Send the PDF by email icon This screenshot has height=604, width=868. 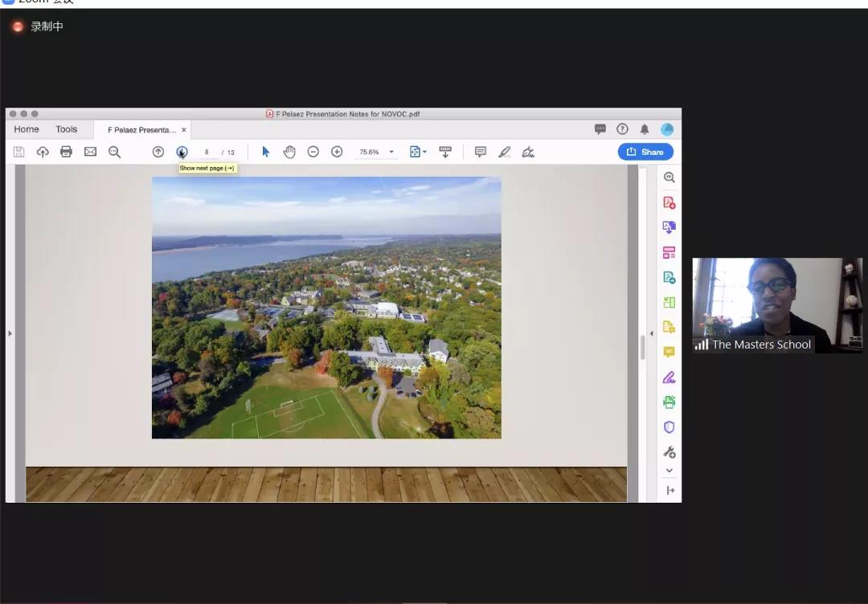coord(90,152)
